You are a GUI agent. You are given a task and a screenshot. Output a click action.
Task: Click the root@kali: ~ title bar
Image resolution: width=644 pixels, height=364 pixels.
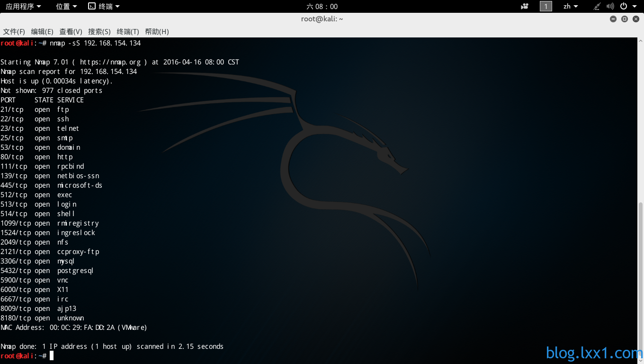point(322,19)
